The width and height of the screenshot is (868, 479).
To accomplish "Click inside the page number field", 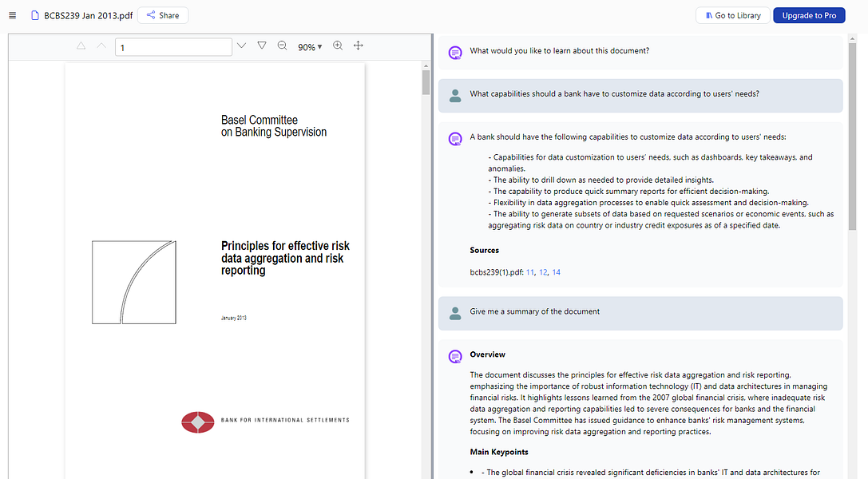I will pyautogui.click(x=174, y=47).
